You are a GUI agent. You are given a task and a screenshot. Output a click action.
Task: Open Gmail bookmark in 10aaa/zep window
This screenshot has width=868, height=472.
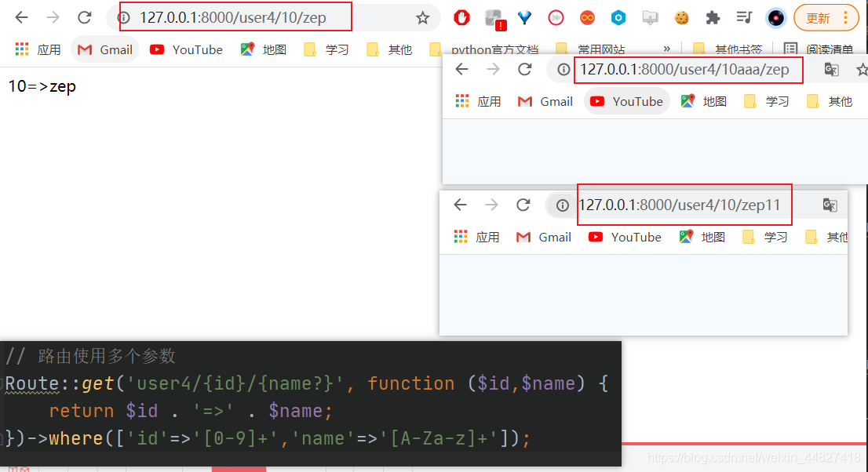(545, 101)
